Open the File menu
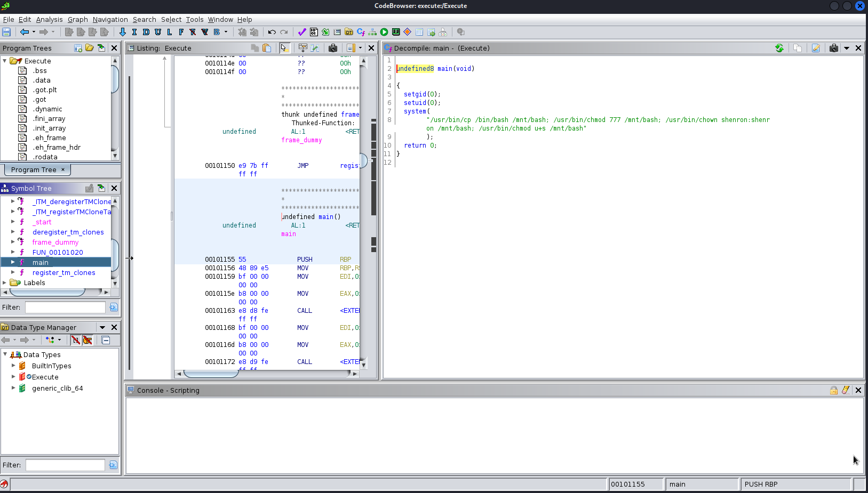This screenshot has width=868, height=493. (x=9, y=19)
